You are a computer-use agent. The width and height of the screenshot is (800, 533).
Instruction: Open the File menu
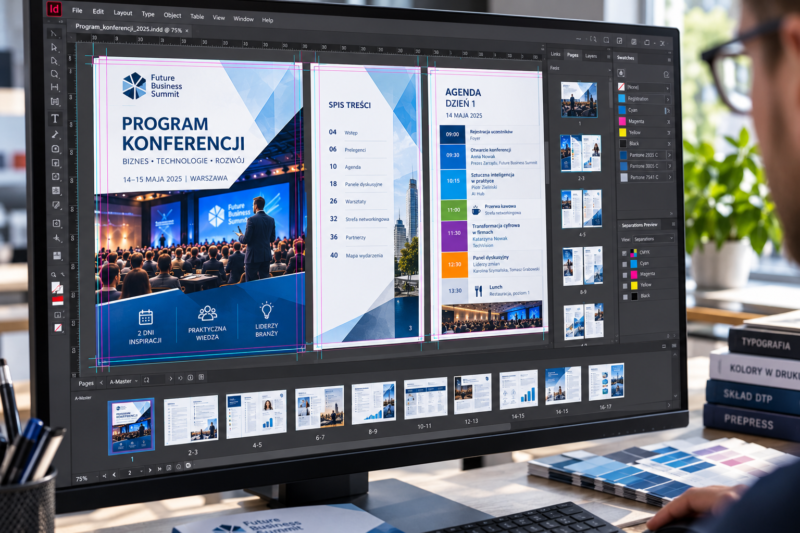[77, 10]
